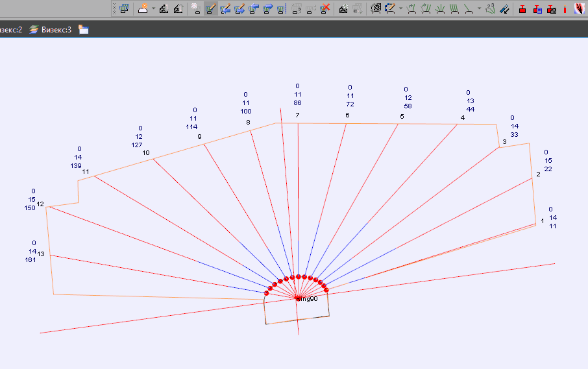This screenshot has width=588, height=369.
Task: Click the first red charge icon
Action: tap(522, 9)
